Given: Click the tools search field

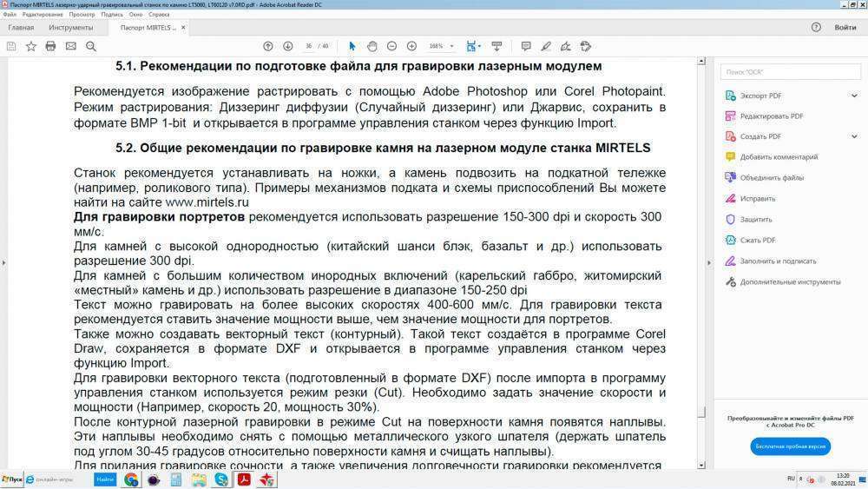Looking at the screenshot, I should 791,72.
